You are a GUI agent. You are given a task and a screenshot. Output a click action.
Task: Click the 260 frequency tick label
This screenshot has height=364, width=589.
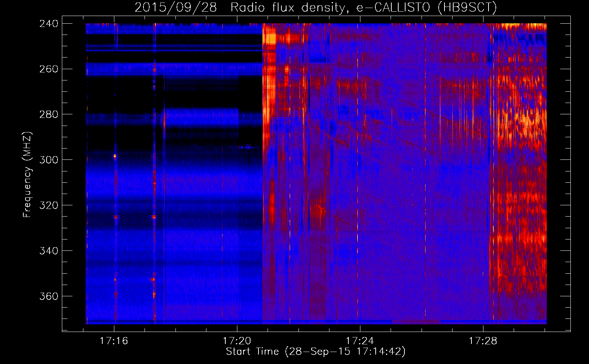coord(49,69)
